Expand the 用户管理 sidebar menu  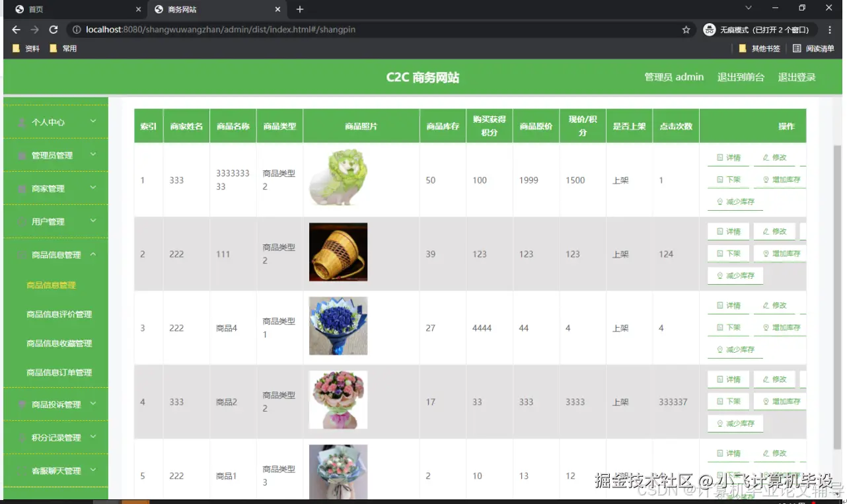55,221
